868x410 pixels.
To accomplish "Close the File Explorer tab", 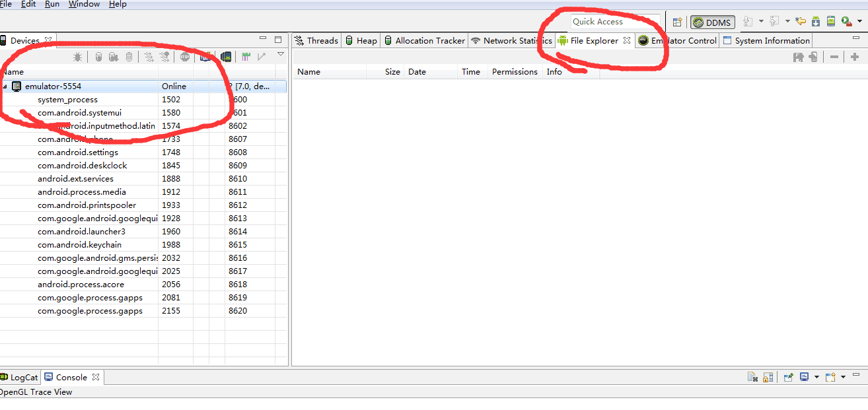I will 627,40.
